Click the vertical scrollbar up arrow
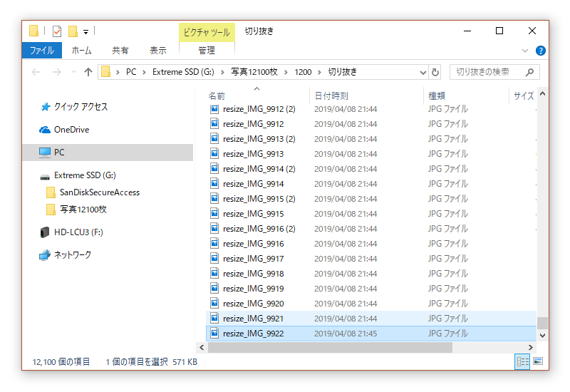Image resolution: width=570 pixels, height=392 pixels. tap(542, 94)
